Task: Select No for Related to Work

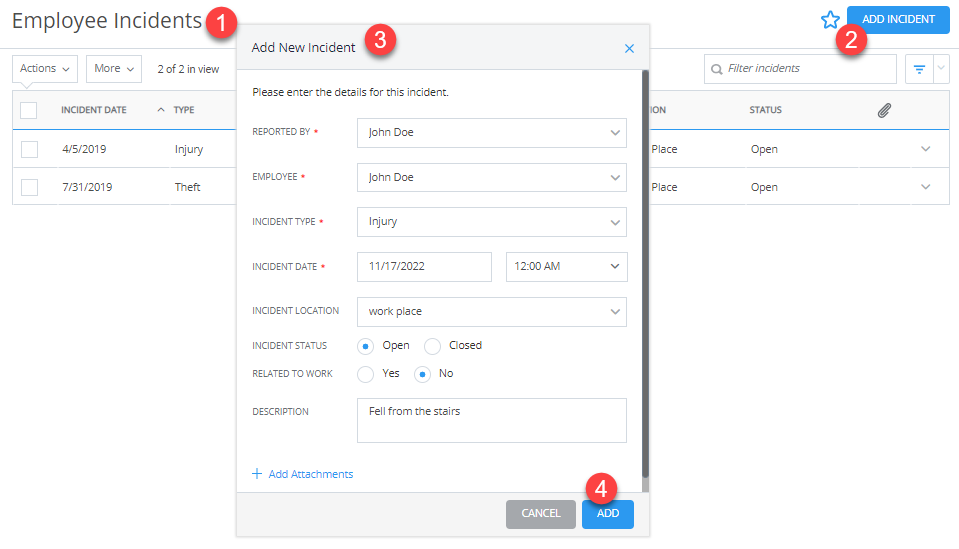Action: pos(422,374)
